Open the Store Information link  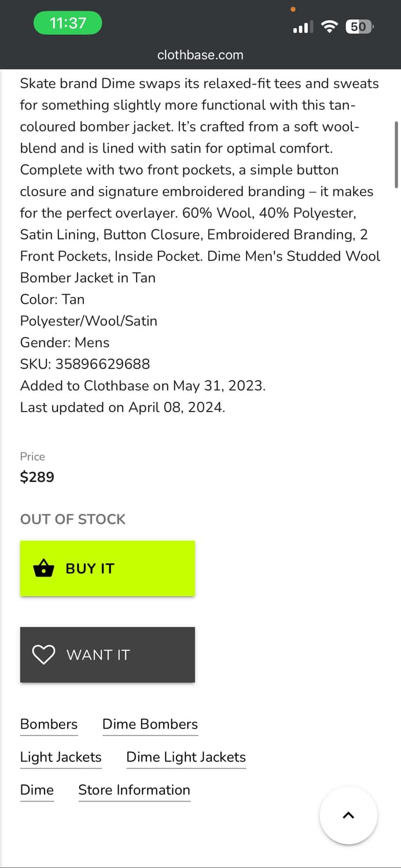click(x=134, y=790)
